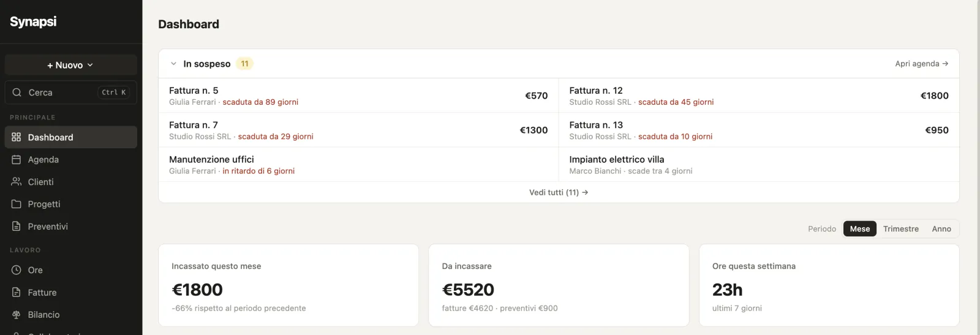Viewport: 980px width, 335px height.
Task: Follow the Apri agenda link
Action: click(922, 64)
